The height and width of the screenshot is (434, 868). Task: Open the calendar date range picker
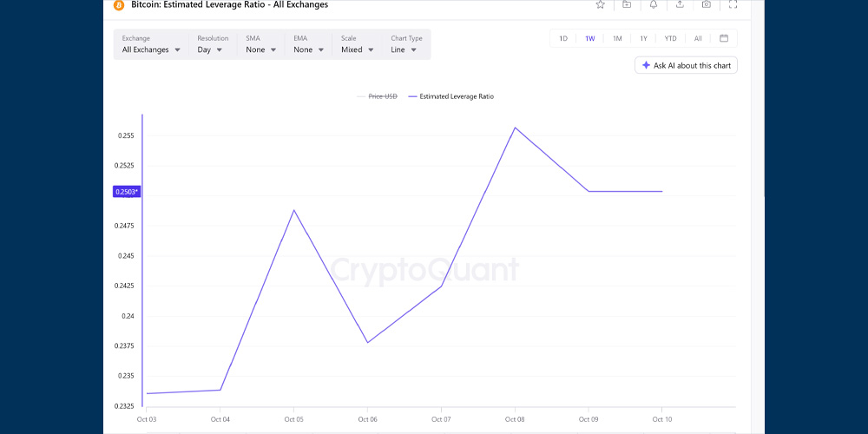click(x=724, y=38)
